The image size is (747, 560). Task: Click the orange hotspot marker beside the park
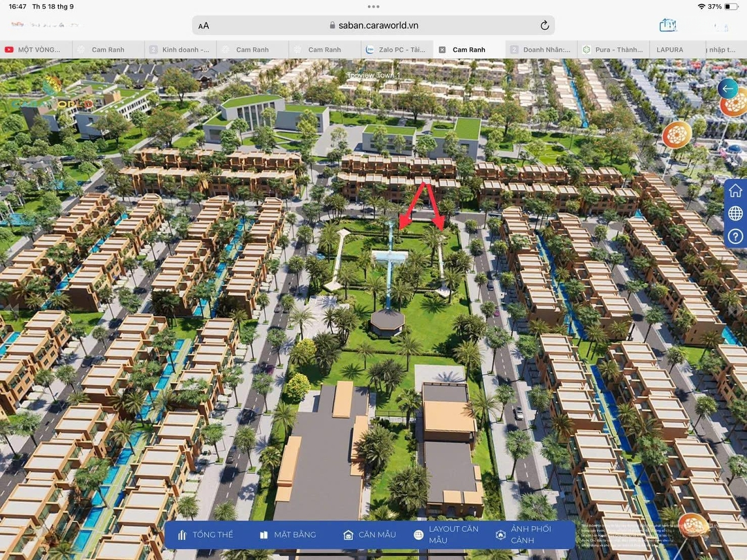point(676,135)
